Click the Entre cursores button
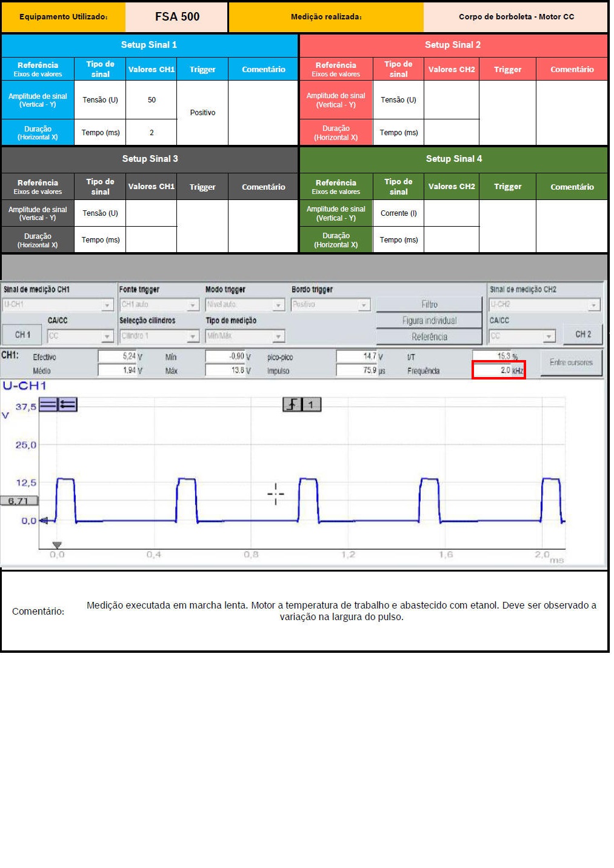This screenshot has height=868, width=614. [571, 362]
